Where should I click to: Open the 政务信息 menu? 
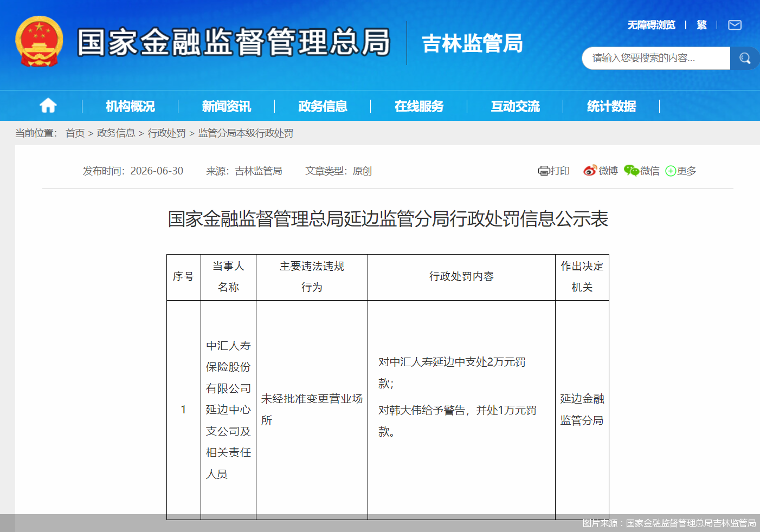pos(323,106)
